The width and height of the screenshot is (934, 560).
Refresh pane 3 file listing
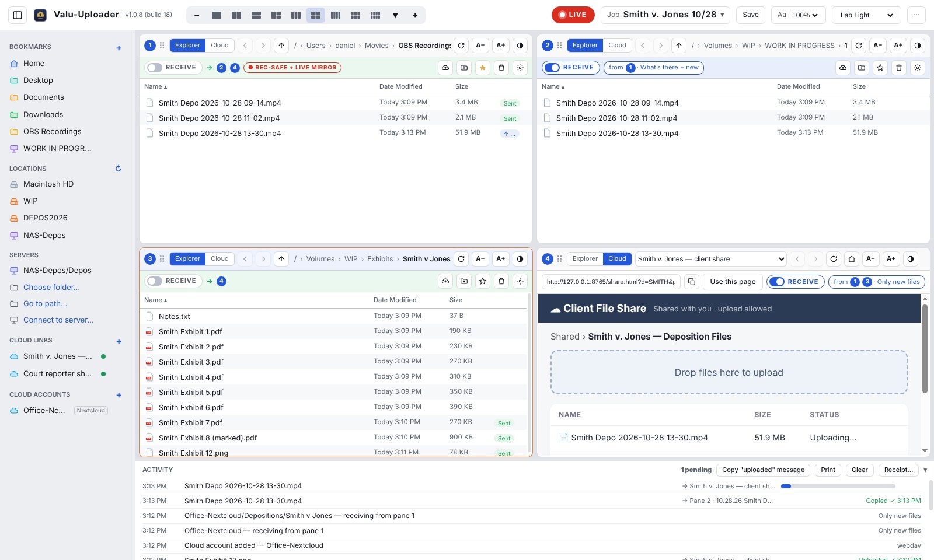[461, 259]
